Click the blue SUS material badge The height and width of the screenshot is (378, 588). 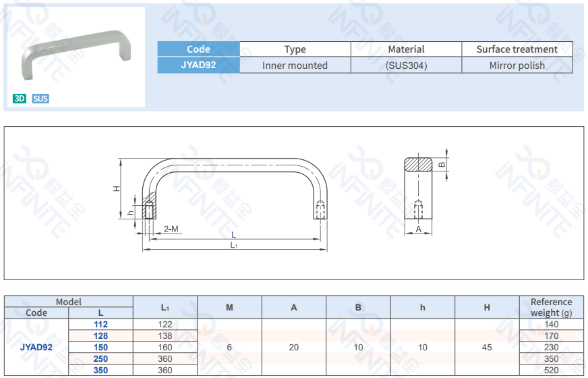[x=40, y=99]
